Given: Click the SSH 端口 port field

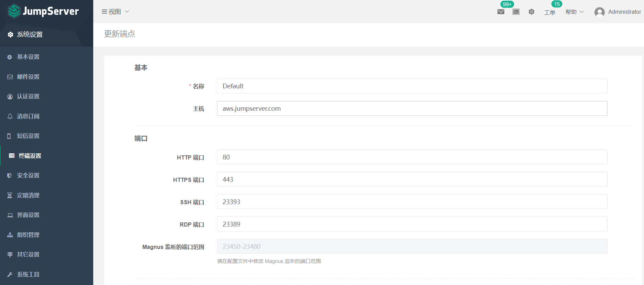Looking at the screenshot, I should [412, 202].
